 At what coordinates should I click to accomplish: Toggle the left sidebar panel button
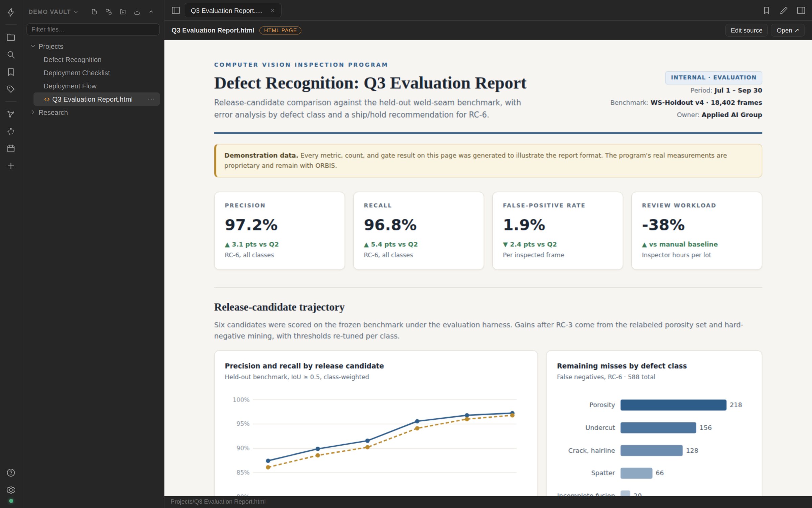tap(176, 10)
